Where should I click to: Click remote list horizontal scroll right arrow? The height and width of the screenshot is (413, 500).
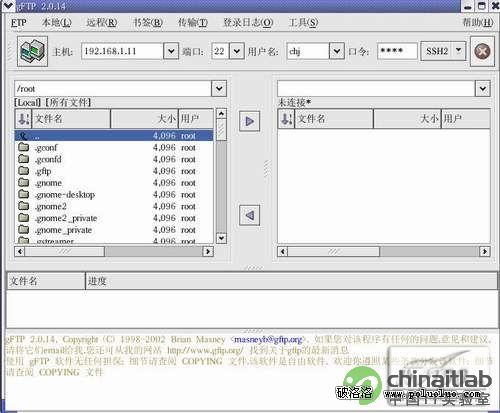click(484, 251)
